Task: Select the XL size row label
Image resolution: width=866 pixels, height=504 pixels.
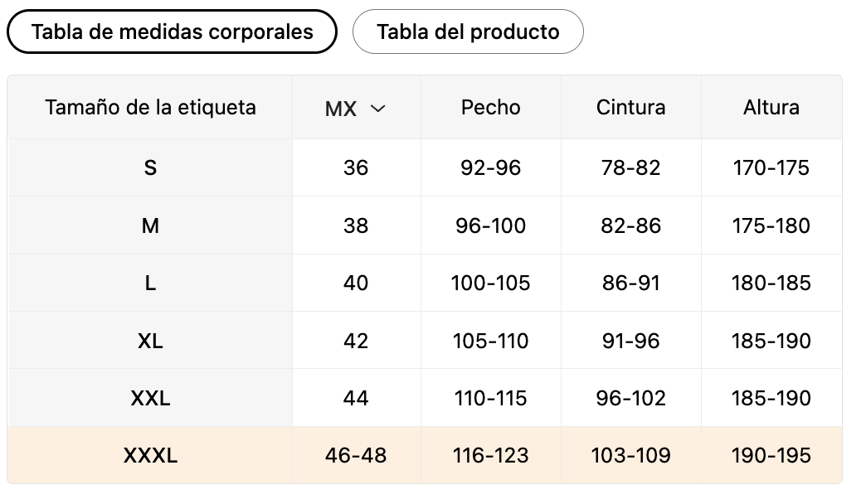Action: click(x=150, y=341)
